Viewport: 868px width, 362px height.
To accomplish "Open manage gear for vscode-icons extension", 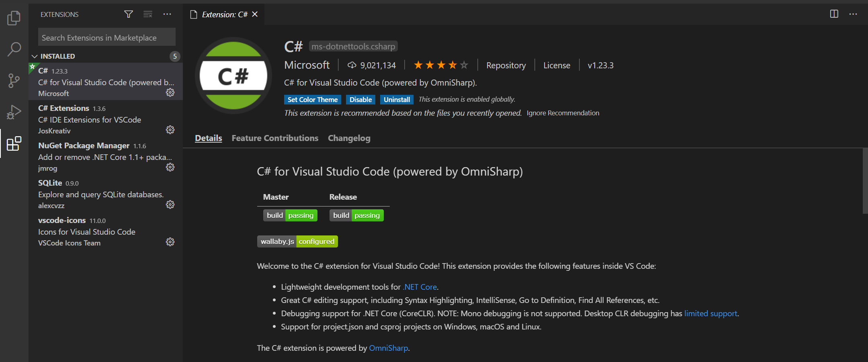I will [x=170, y=242].
